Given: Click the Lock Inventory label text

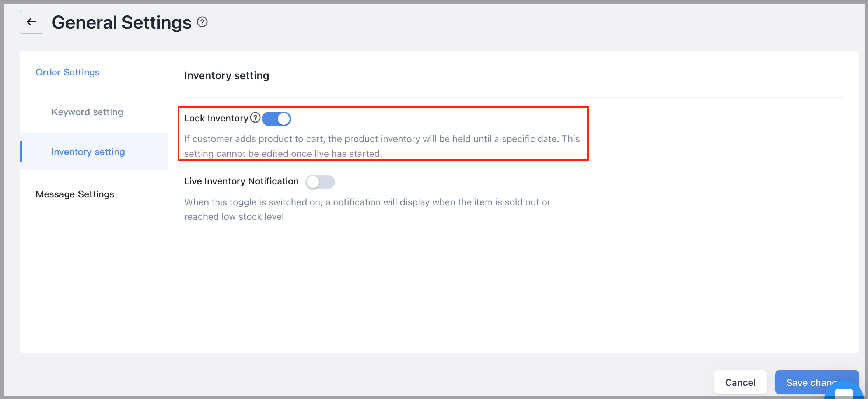Looking at the screenshot, I should coord(216,118).
